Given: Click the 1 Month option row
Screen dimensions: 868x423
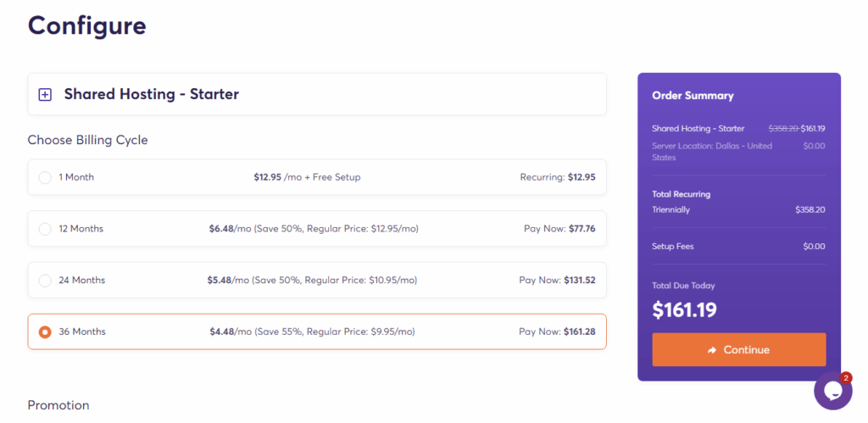Looking at the screenshot, I should click(316, 177).
